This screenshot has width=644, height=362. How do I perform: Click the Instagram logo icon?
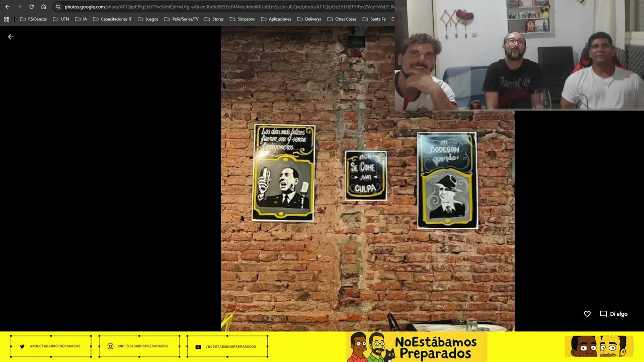pyautogui.click(x=110, y=346)
